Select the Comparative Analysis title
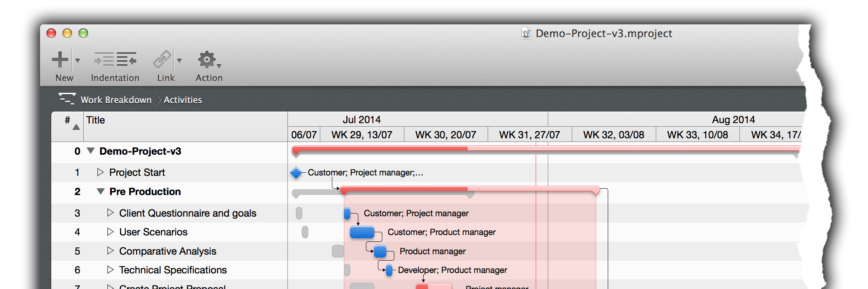 (x=168, y=251)
